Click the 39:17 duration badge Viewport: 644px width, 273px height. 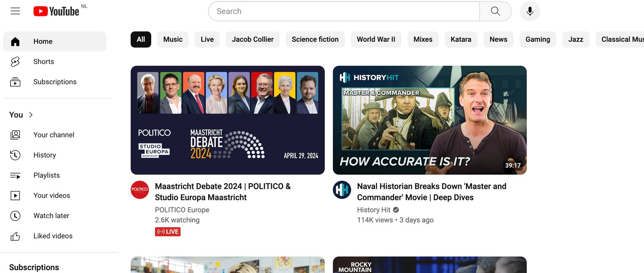click(513, 165)
